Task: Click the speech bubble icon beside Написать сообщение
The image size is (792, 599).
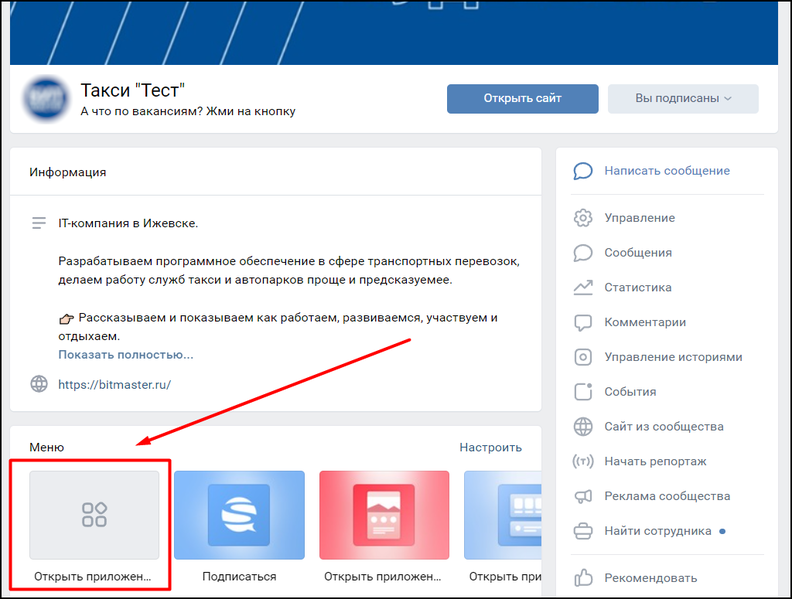Action: (583, 171)
